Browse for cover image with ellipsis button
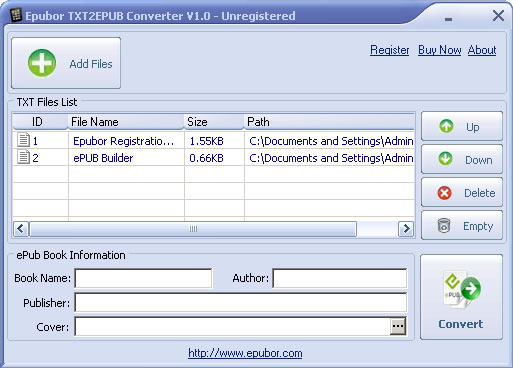This screenshot has height=368, width=513. tap(398, 326)
